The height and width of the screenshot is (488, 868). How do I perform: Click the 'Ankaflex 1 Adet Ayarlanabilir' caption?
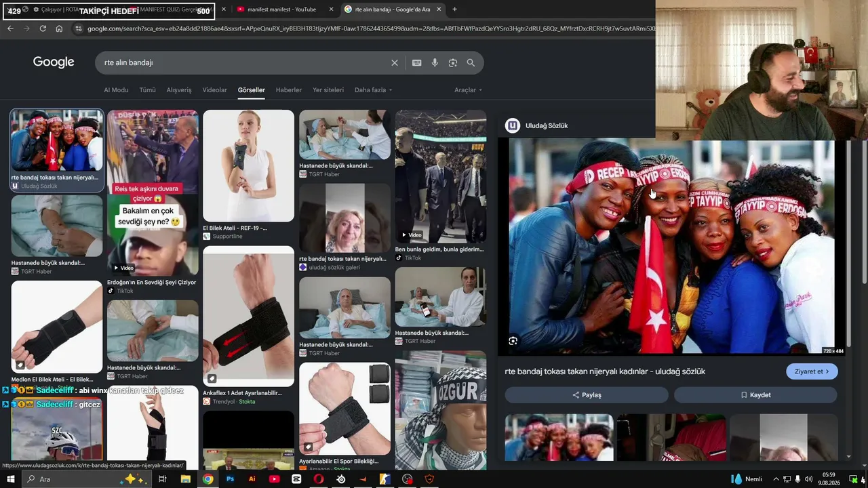click(x=242, y=393)
